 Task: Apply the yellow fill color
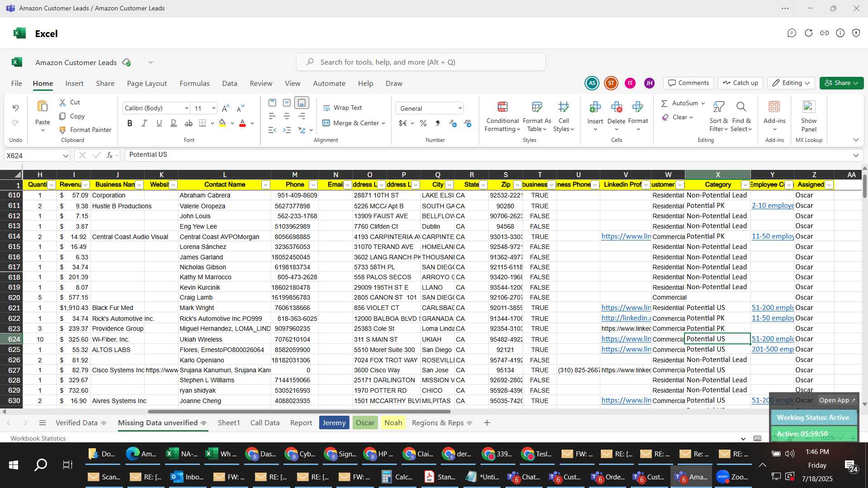coord(222,123)
